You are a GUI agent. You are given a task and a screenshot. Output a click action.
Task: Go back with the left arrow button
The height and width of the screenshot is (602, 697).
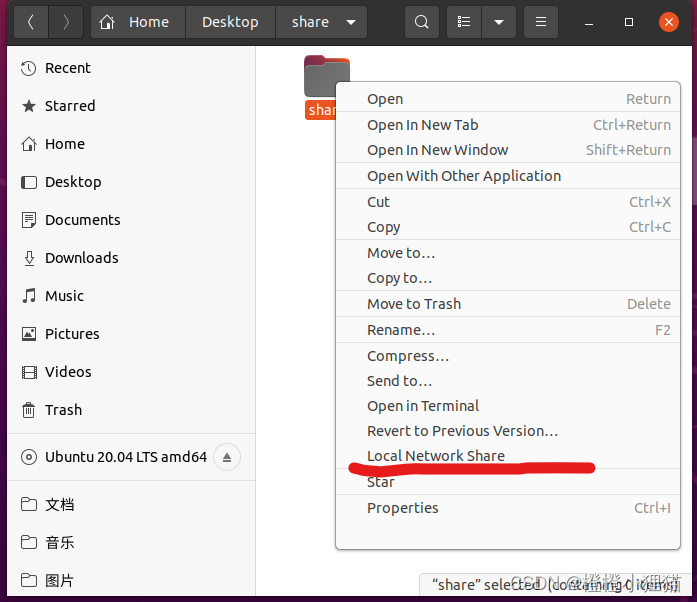(31, 22)
